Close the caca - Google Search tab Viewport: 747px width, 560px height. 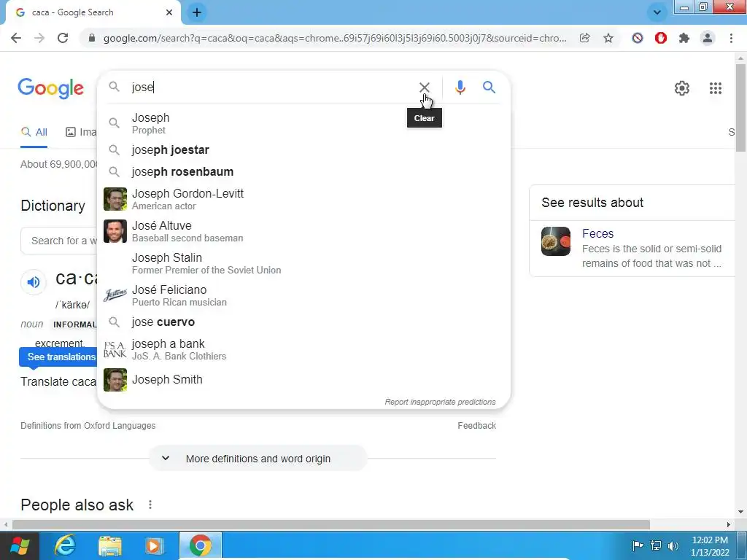click(x=169, y=12)
